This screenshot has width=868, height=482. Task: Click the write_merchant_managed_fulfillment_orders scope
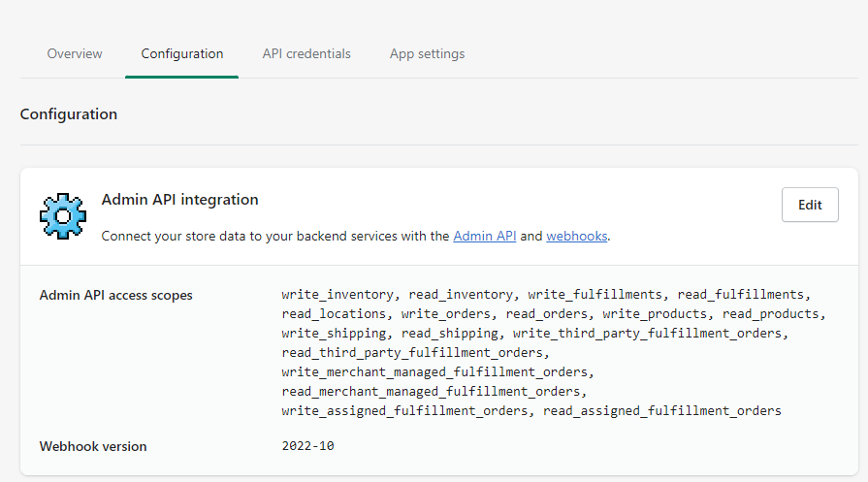(x=435, y=372)
